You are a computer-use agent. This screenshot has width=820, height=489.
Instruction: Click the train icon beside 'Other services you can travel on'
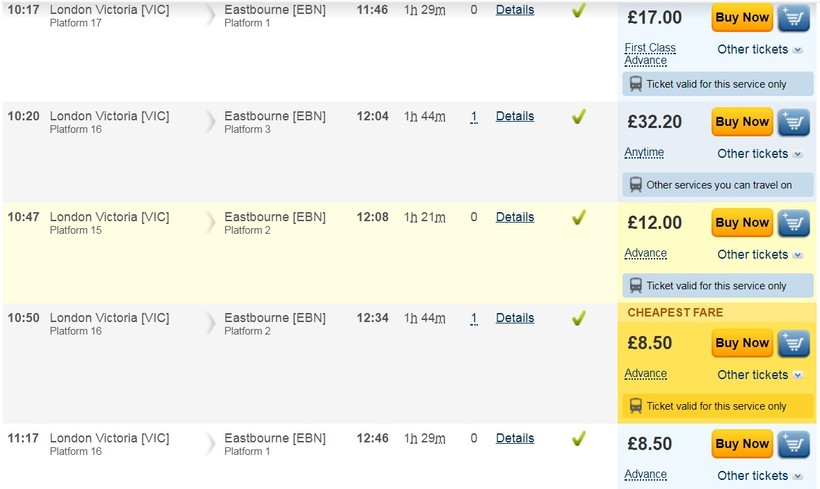pos(635,185)
